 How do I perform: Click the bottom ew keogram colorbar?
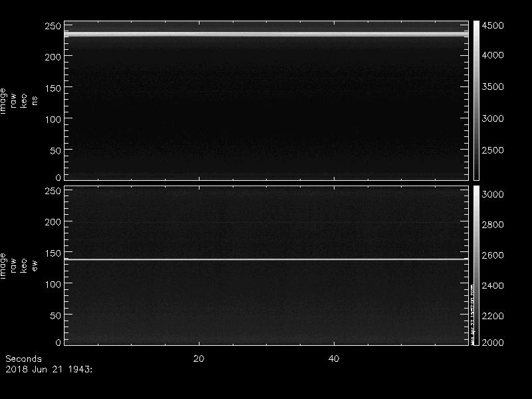pos(476,265)
